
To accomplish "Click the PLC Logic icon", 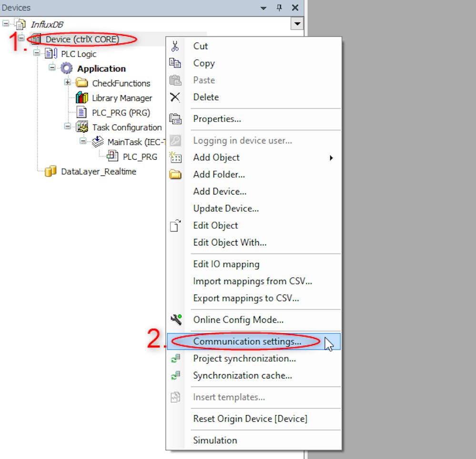I will pyautogui.click(x=51, y=53).
